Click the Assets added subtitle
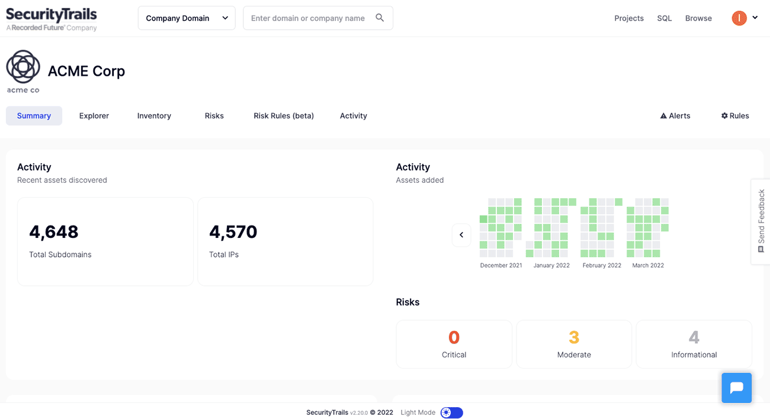The width and height of the screenshot is (770, 419). [x=420, y=180]
